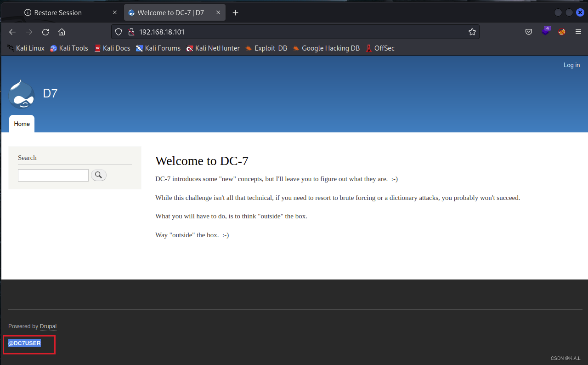This screenshot has width=588, height=365.
Task: Open the Firefox hamburger menu
Action: (578, 32)
